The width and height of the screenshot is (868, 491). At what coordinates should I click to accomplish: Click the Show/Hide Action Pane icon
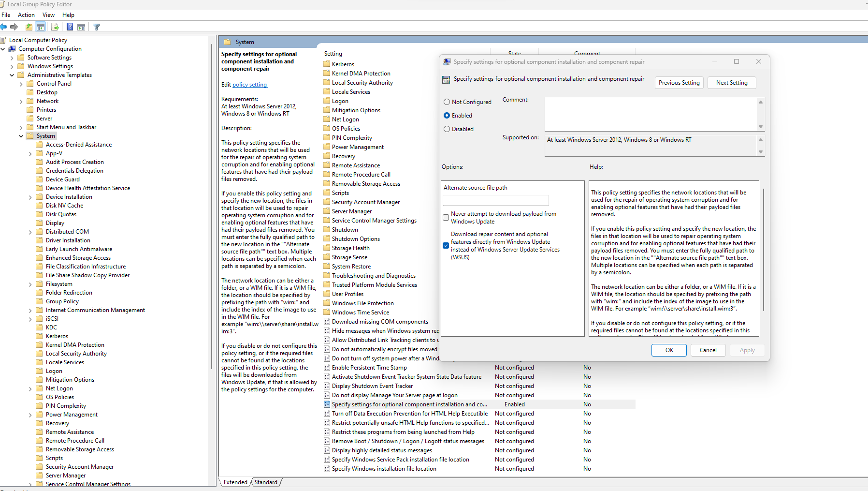pyautogui.click(x=81, y=27)
